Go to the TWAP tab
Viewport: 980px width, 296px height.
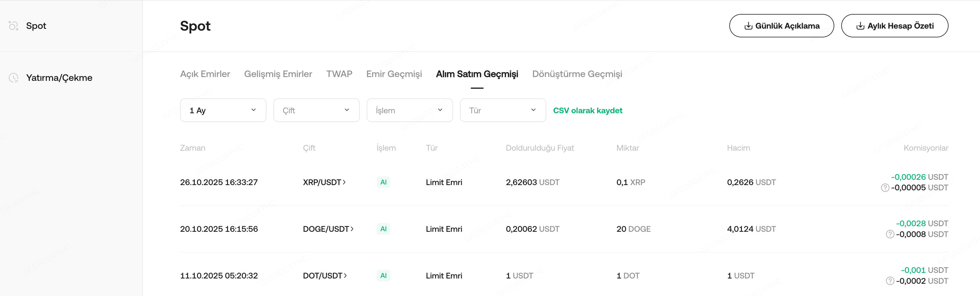[339, 74]
